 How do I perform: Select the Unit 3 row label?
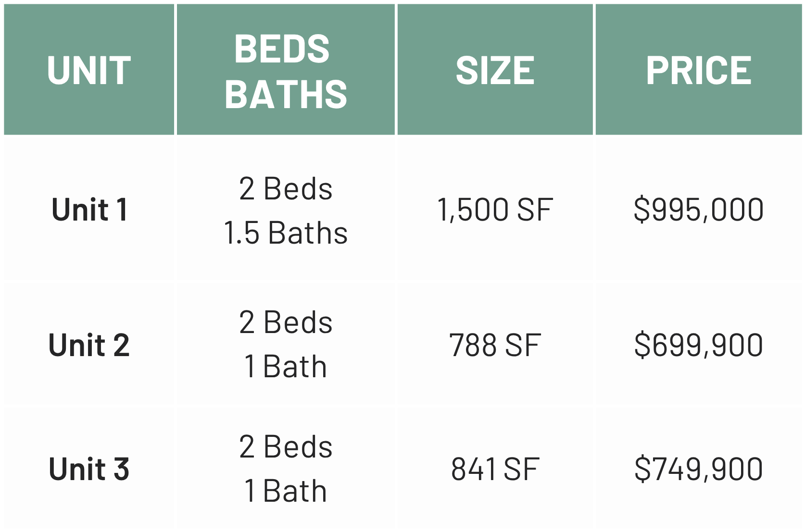(89, 469)
